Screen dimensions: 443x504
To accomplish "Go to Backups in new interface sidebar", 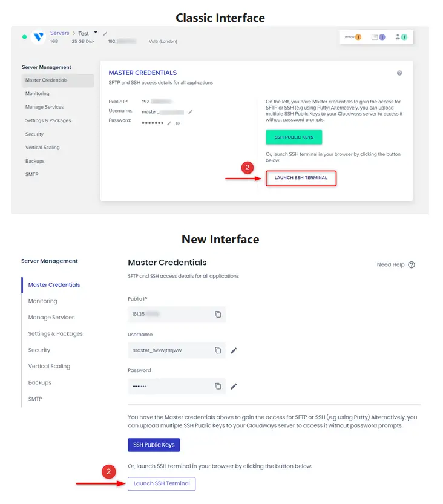I will [39, 382].
